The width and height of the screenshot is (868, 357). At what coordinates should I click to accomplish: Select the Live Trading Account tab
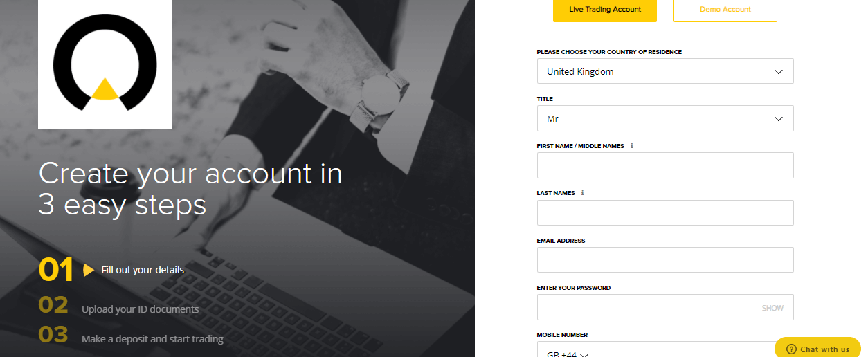[x=605, y=10]
